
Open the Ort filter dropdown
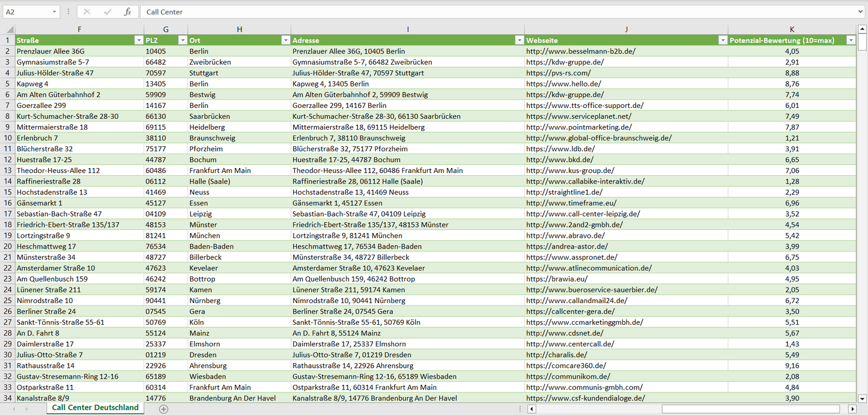(285, 40)
